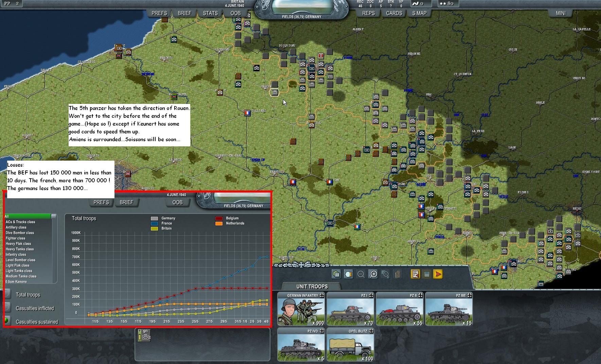Select 'Medium Tanks class' in list
Screen dimensions: 601x364
tap(28, 276)
